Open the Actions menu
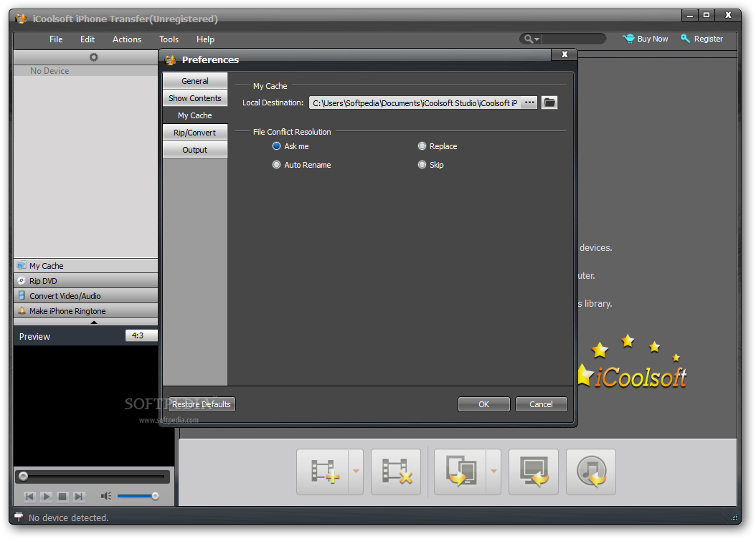The width and height of the screenshot is (756, 539). click(127, 39)
